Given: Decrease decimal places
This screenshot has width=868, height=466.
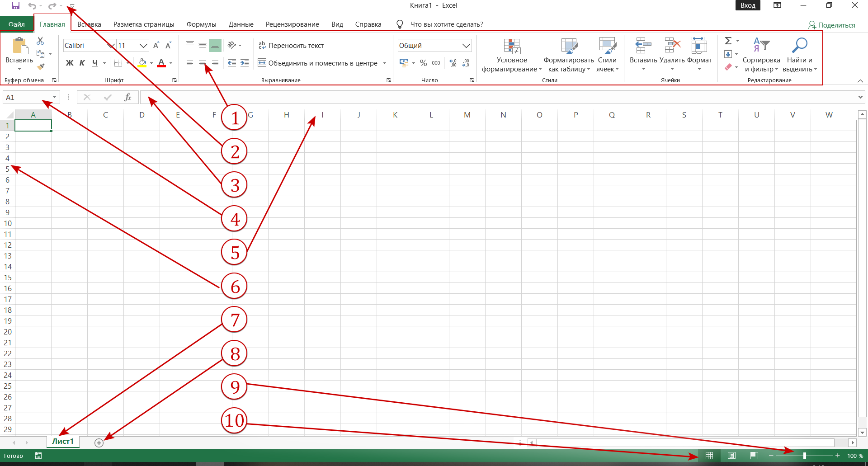Looking at the screenshot, I should coord(466,63).
